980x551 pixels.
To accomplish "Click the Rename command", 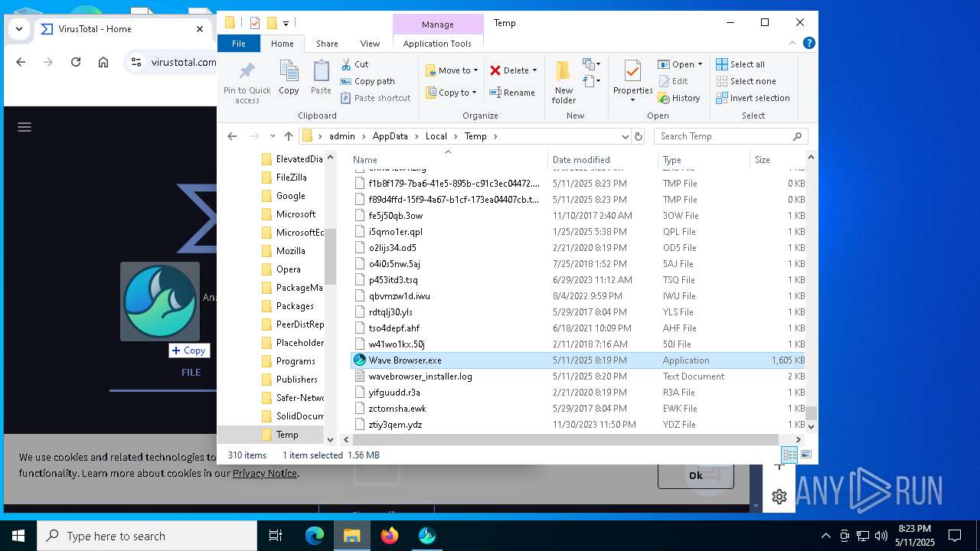I will (x=512, y=93).
